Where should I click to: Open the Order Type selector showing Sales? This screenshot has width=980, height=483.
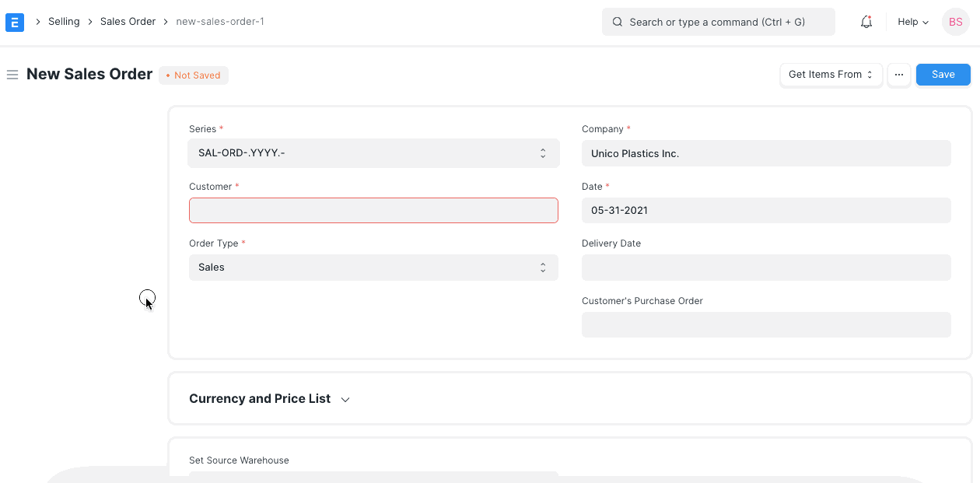[x=373, y=267]
